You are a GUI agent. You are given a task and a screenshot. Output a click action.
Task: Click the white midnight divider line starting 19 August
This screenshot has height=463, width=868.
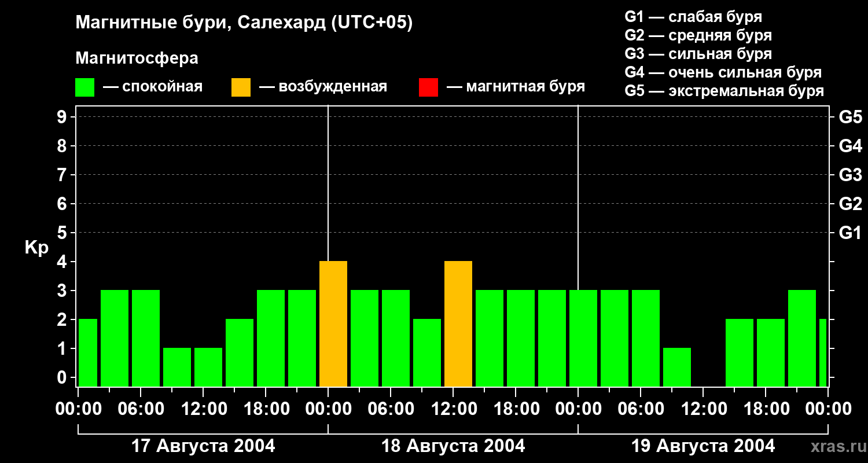578,197
